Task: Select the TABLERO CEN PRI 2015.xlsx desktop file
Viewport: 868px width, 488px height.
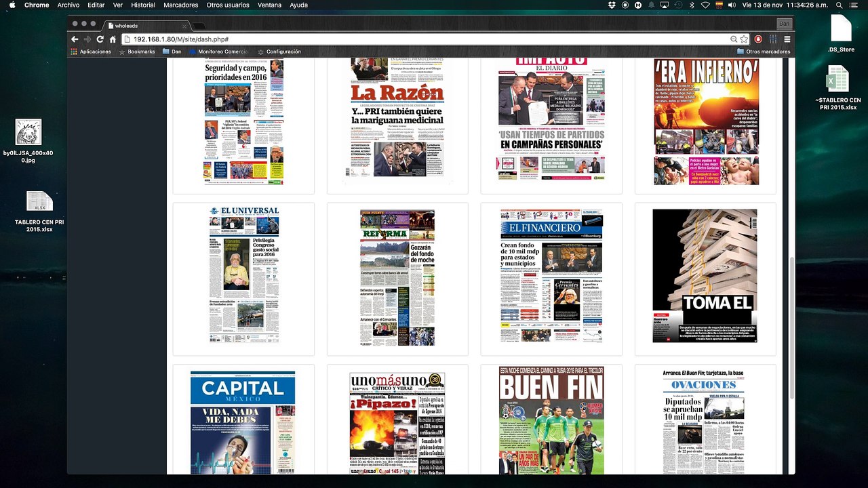Action: pos(39,211)
